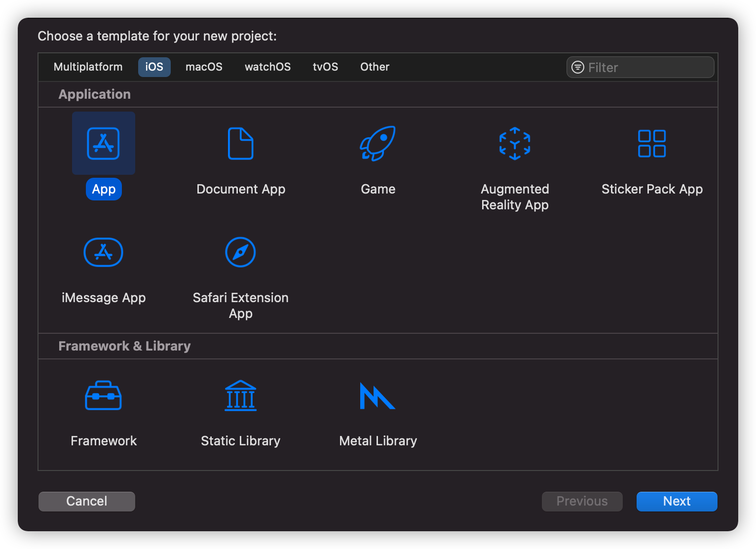This screenshot has height=549, width=756.
Task: Select the iMessage App icon
Action: [104, 252]
